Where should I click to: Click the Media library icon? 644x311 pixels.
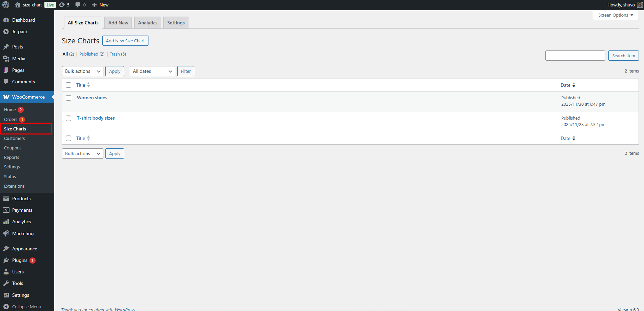click(6, 59)
